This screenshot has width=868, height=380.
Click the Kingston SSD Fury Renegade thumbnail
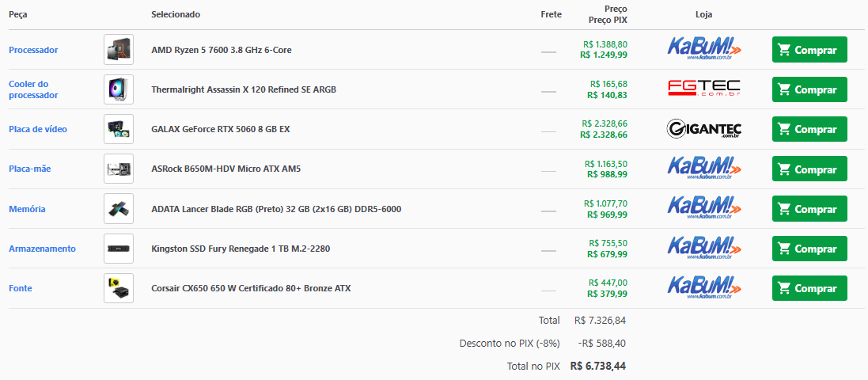[119, 249]
